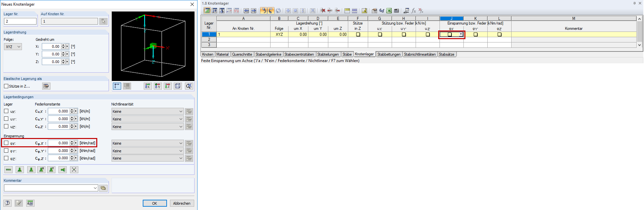
Task: Confirm the dialog with OK
Action: 155,203
